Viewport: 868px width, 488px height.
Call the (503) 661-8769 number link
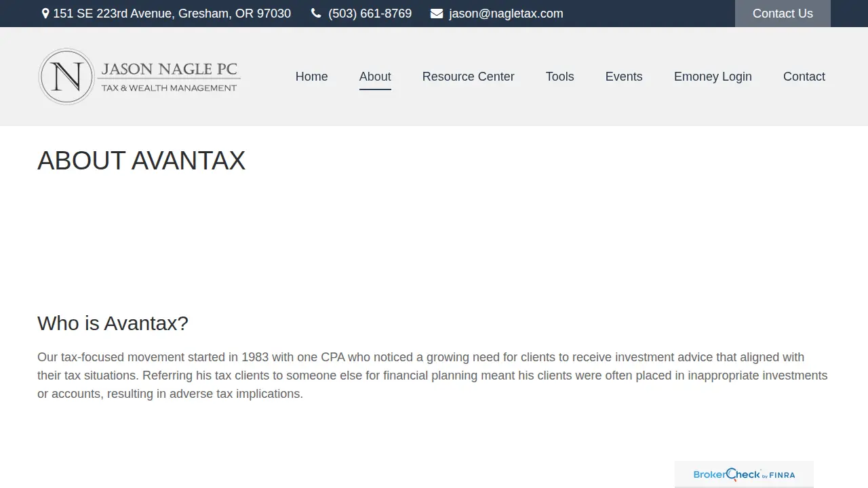point(370,14)
